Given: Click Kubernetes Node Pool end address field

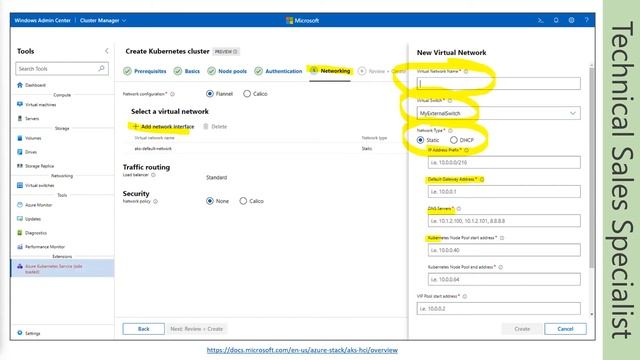Looking at the screenshot, I should (x=504, y=279).
